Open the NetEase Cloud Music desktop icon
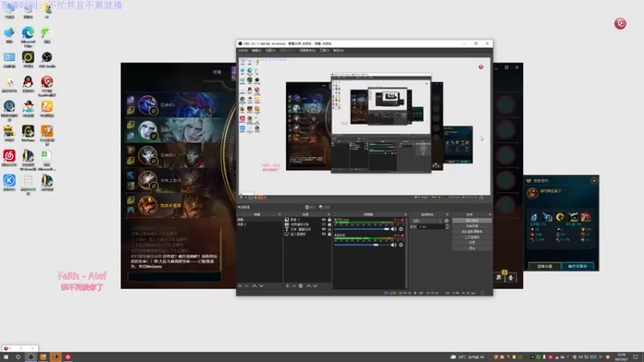The height and width of the screenshot is (362, 644). coord(9,158)
